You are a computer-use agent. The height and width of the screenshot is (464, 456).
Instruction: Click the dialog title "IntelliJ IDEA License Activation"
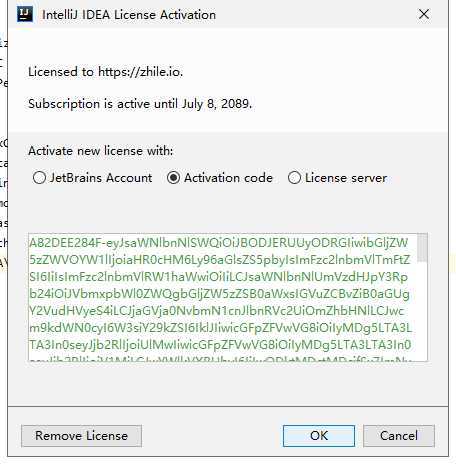coord(129,15)
